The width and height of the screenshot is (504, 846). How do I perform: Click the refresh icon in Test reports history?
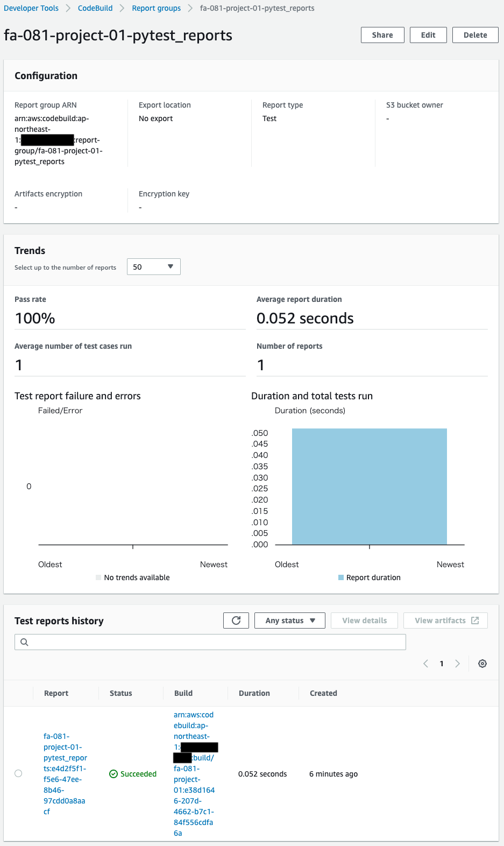click(236, 621)
